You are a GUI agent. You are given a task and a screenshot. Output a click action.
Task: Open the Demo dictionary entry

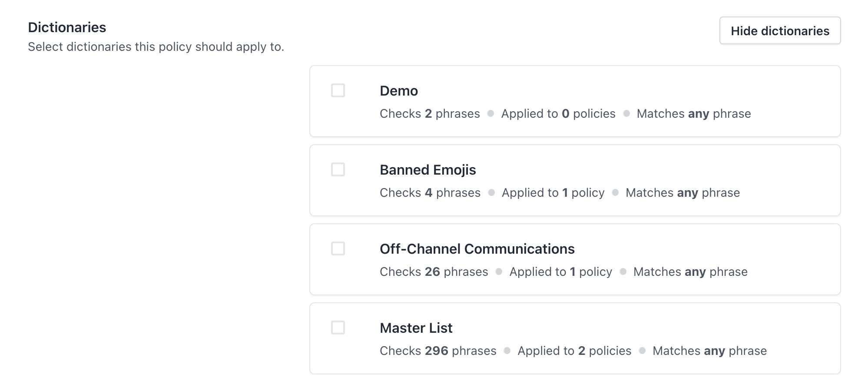pyautogui.click(x=398, y=91)
